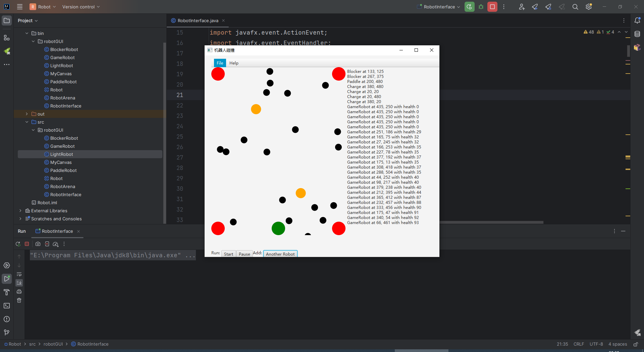Close the RobotInterface run tab
Image resolution: width=644 pixels, height=352 pixels.
click(x=78, y=231)
